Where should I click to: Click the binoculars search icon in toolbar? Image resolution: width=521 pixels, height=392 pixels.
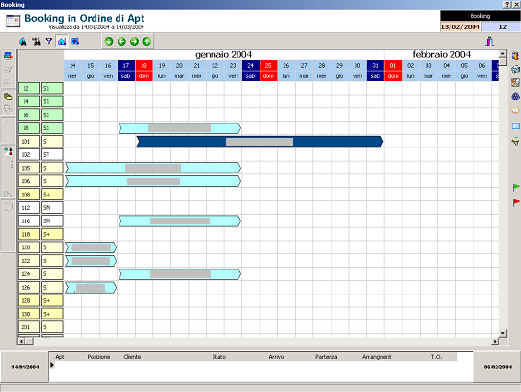[36, 42]
